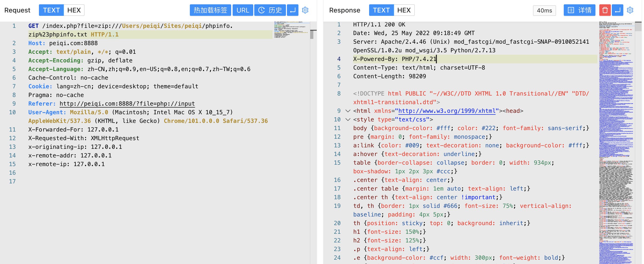
Task: Click the Date: Wed, 25 May 2022 line
Action: [414, 33]
